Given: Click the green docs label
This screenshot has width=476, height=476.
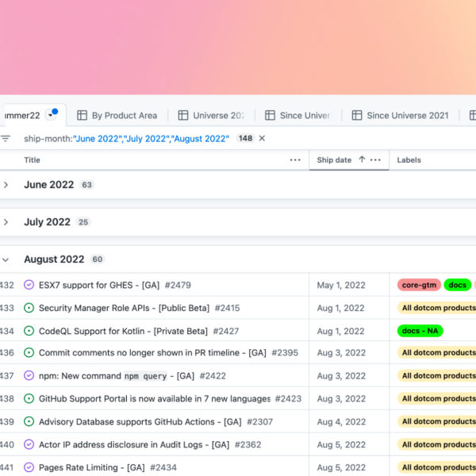Looking at the screenshot, I should click(457, 285).
